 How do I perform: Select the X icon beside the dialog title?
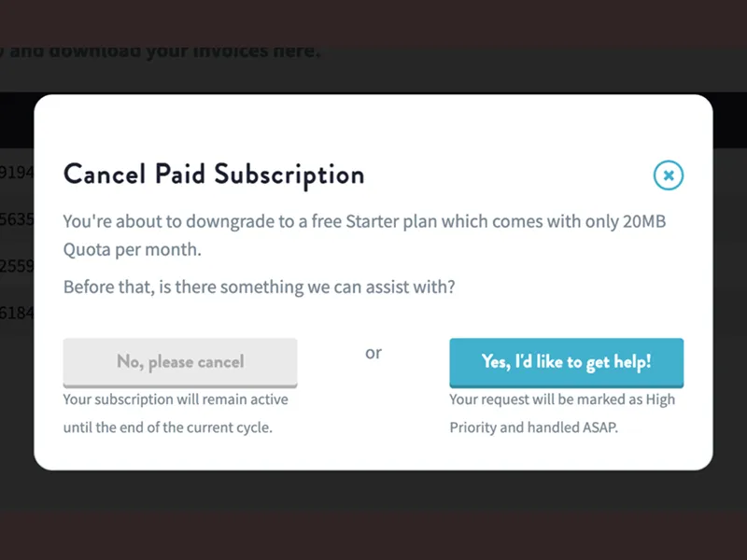click(669, 175)
